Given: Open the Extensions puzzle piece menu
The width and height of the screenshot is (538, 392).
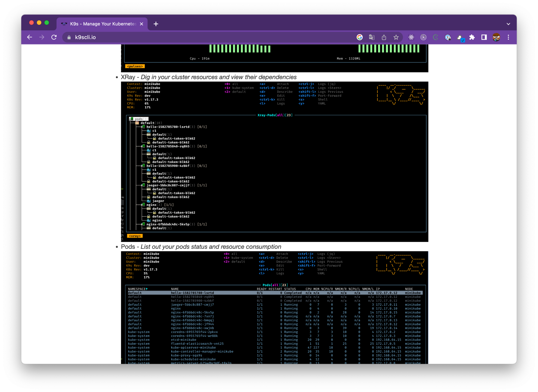Looking at the screenshot, I should tap(472, 37).
